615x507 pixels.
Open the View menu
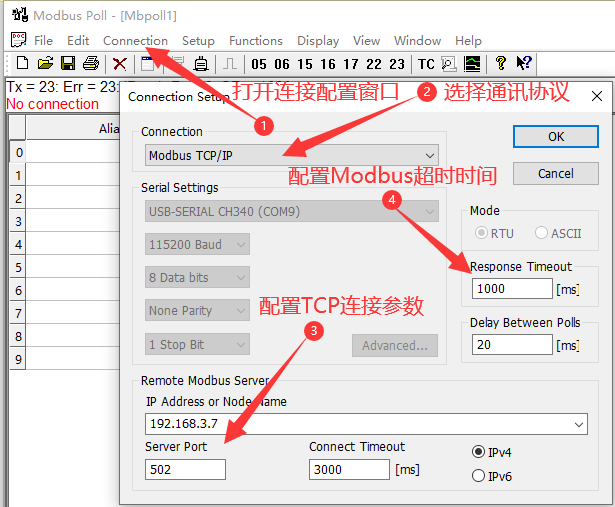[x=366, y=40]
